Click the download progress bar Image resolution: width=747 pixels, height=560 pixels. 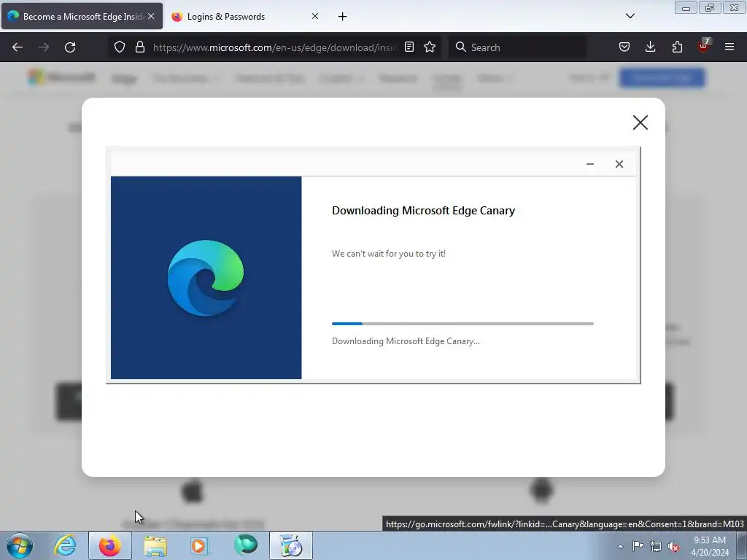coord(462,324)
